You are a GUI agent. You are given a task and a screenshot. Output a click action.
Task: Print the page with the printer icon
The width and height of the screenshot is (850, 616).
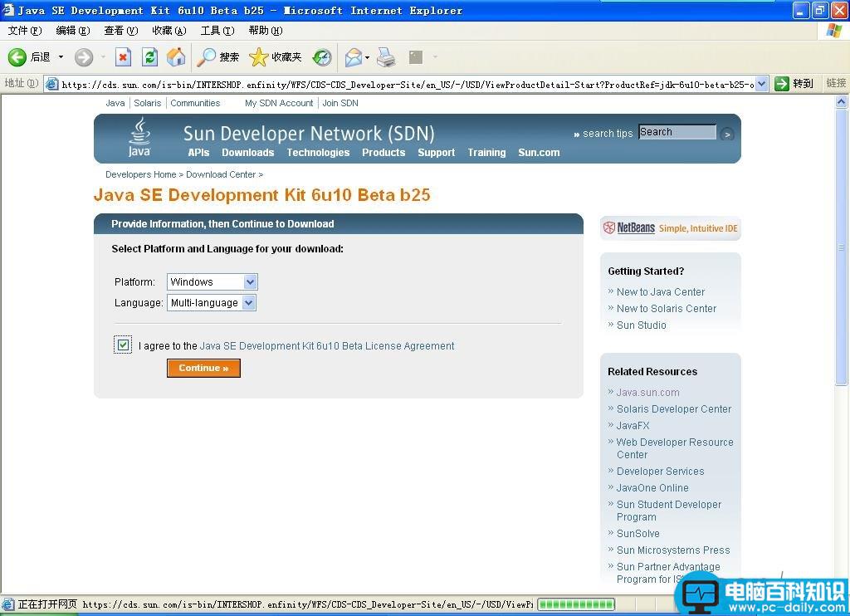coord(386,57)
